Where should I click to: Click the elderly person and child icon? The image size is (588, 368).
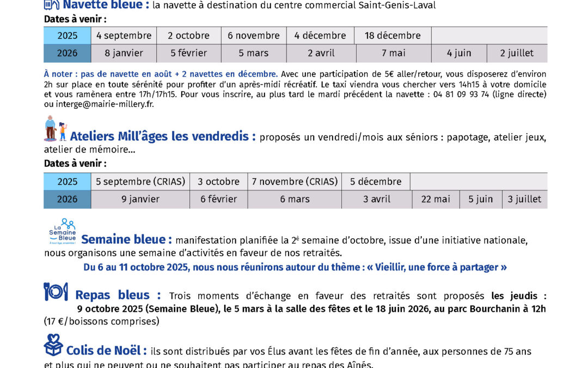54,130
